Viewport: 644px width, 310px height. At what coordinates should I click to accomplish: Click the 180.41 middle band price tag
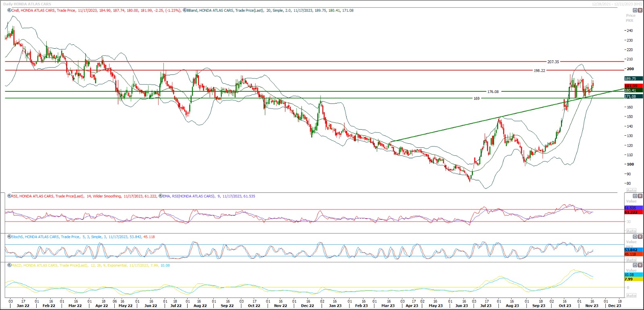pyautogui.click(x=634, y=91)
